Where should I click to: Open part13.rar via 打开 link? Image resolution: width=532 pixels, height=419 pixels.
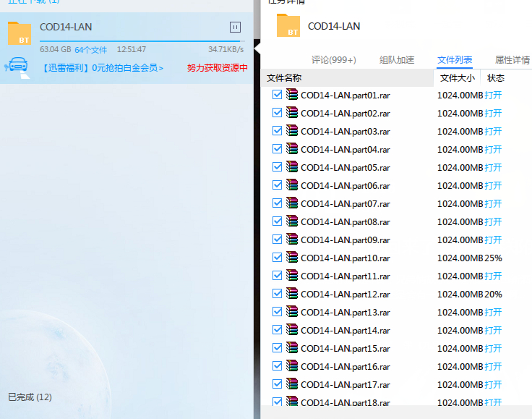(x=493, y=313)
